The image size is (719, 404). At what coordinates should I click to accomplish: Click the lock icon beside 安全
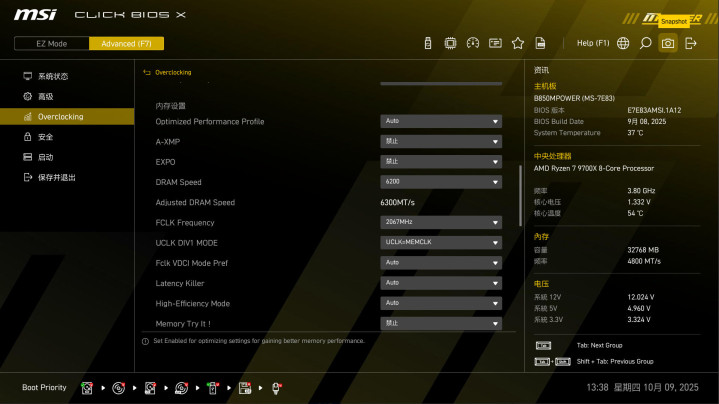tap(28, 137)
